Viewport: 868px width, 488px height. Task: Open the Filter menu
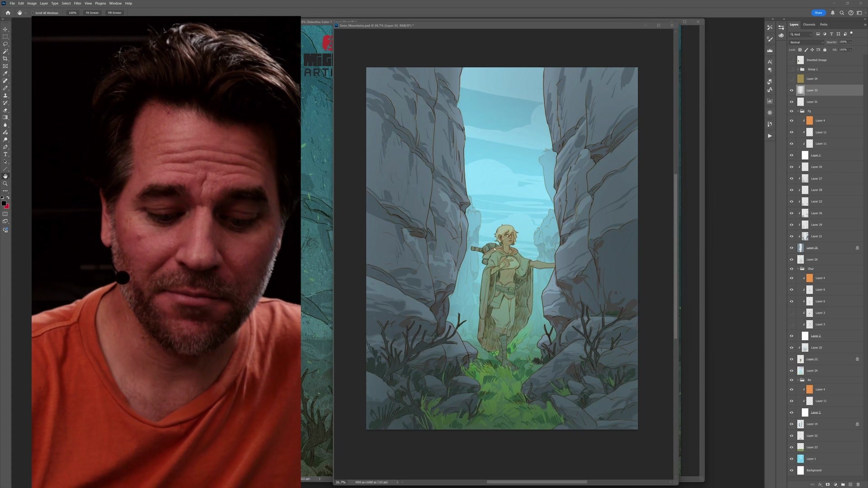77,3
